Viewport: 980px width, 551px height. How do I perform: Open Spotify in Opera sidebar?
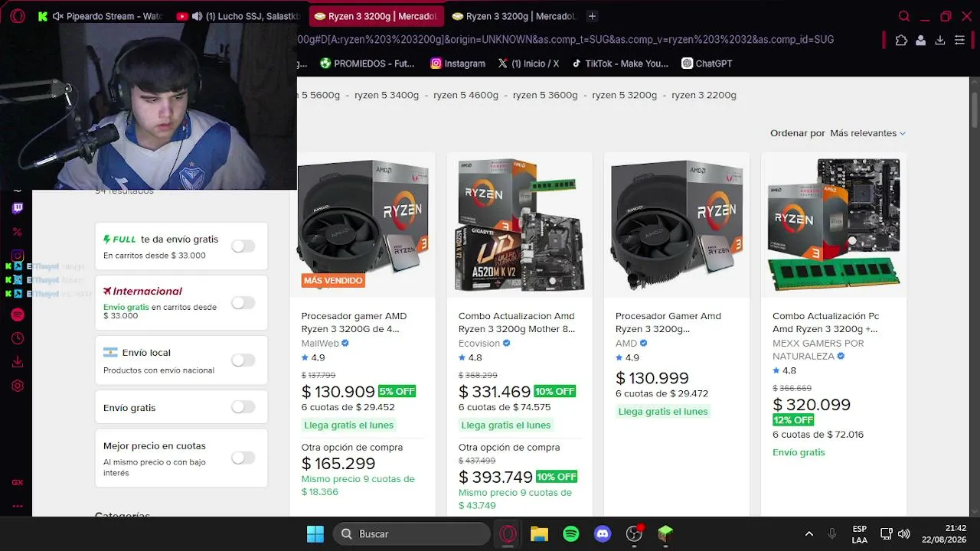pos(18,315)
